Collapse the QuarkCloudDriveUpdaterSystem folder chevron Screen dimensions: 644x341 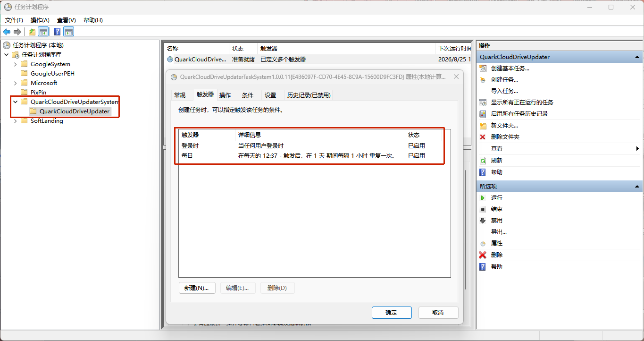[x=15, y=102]
